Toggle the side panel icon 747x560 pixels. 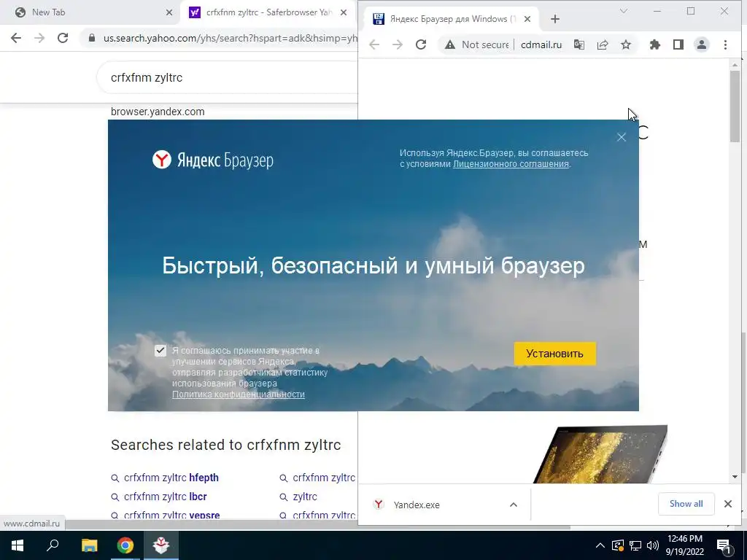[x=678, y=44]
